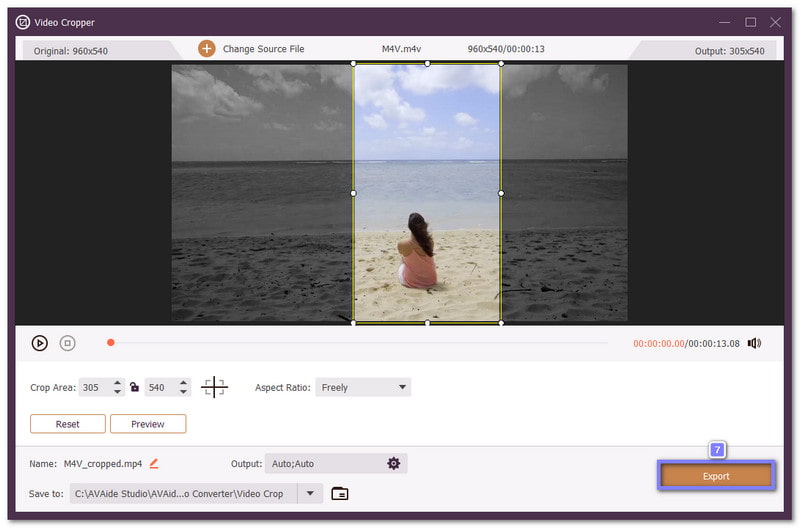Image resolution: width=800 pixels, height=528 pixels.
Task: Click the Output format Auto;Auto field
Action: click(x=322, y=464)
